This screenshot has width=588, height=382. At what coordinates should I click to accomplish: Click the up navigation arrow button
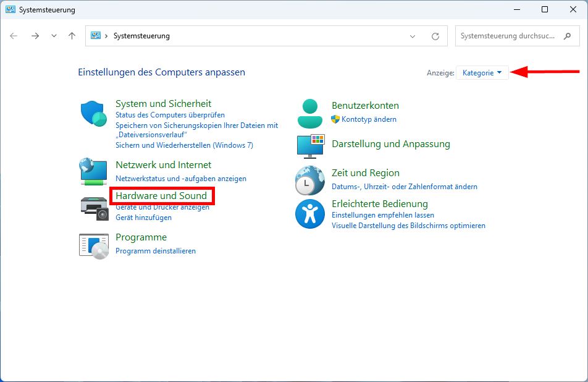72,36
